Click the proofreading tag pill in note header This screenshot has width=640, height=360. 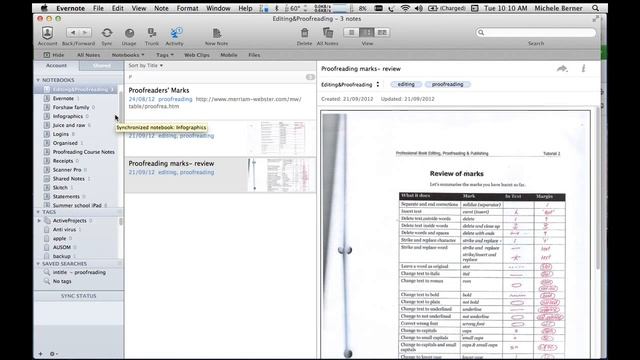click(x=447, y=84)
